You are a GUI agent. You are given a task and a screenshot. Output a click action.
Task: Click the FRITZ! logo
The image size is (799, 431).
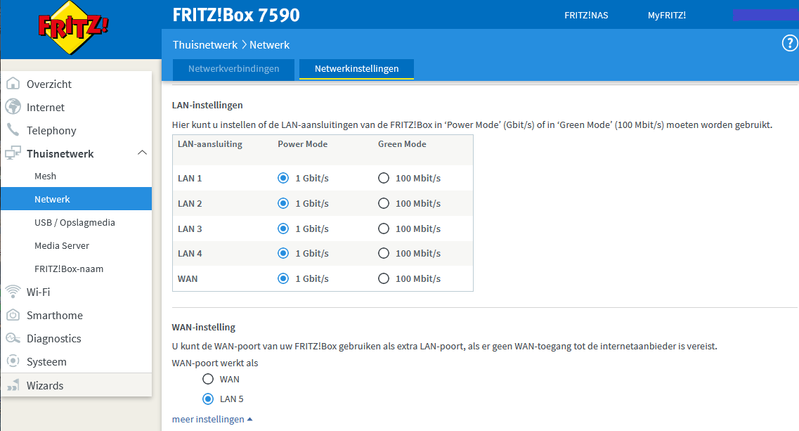click(x=73, y=28)
